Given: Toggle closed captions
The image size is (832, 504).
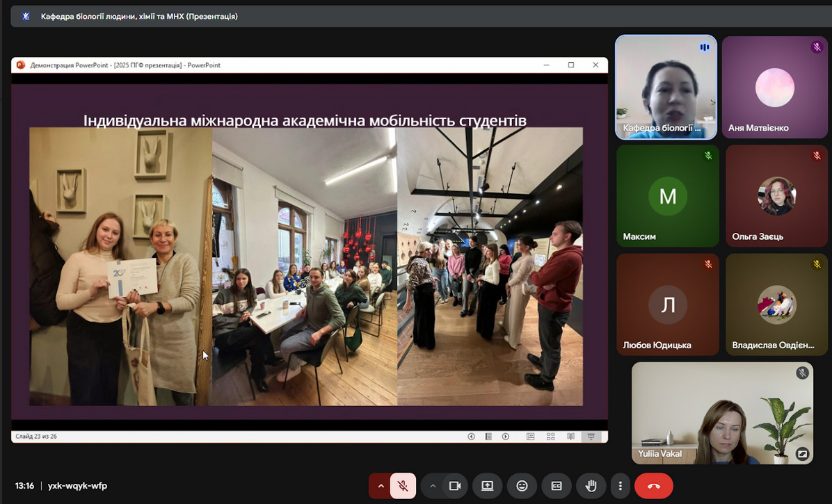Looking at the screenshot, I should 557,486.
